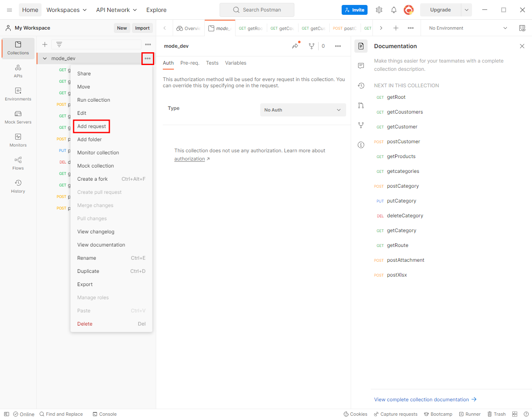This screenshot has height=419, width=532.
Task: Open the Forks pane icon
Action: (x=361, y=125)
